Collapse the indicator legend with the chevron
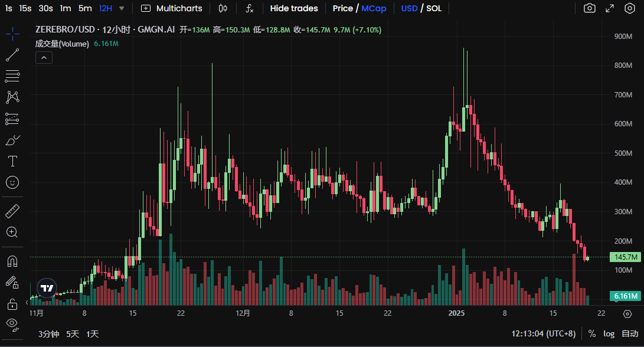644x347 pixels. click(44, 58)
